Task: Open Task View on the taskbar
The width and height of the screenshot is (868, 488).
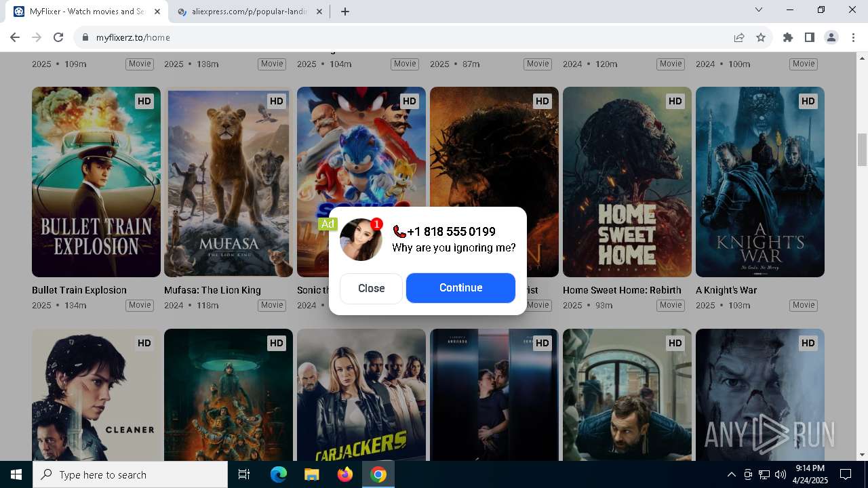Action: pyautogui.click(x=244, y=474)
